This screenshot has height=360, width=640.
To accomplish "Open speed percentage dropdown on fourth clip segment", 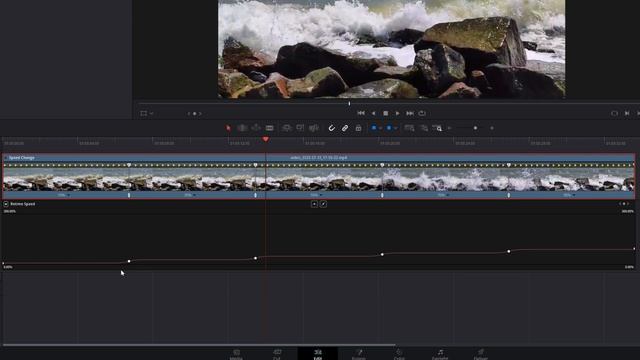I will click(447, 196).
